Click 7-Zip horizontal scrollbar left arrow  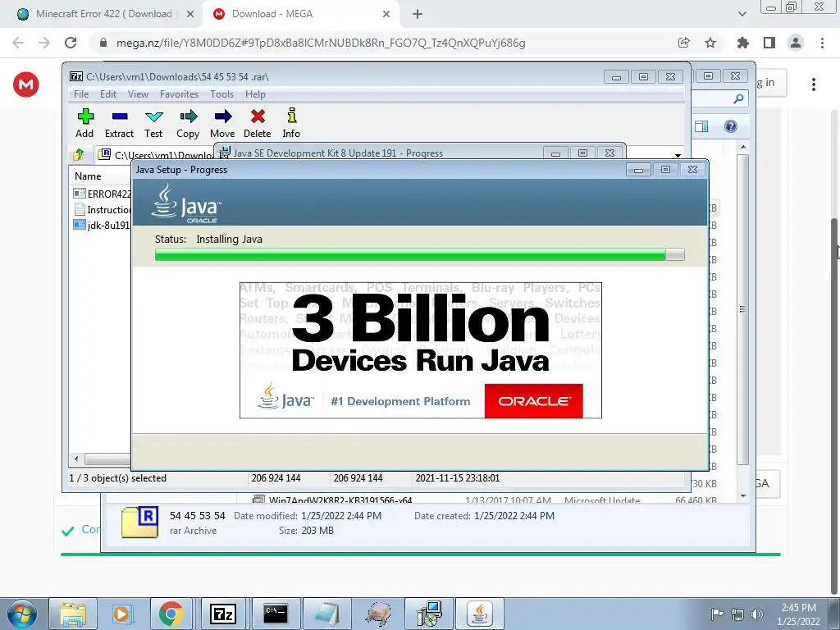(76, 459)
